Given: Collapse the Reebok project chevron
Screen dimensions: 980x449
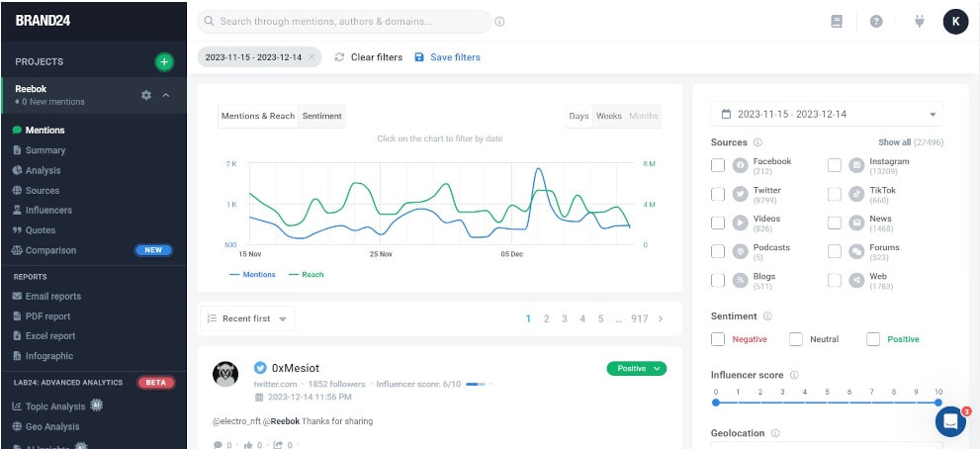Looking at the screenshot, I should pyautogui.click(x=166, y=95).
